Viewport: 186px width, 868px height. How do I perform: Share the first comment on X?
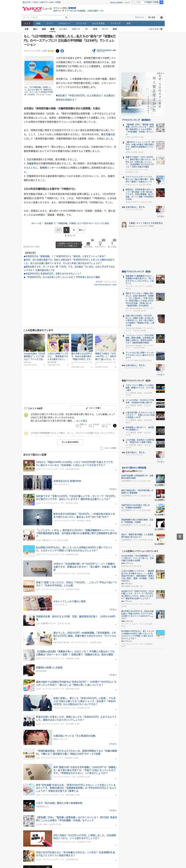114,426
